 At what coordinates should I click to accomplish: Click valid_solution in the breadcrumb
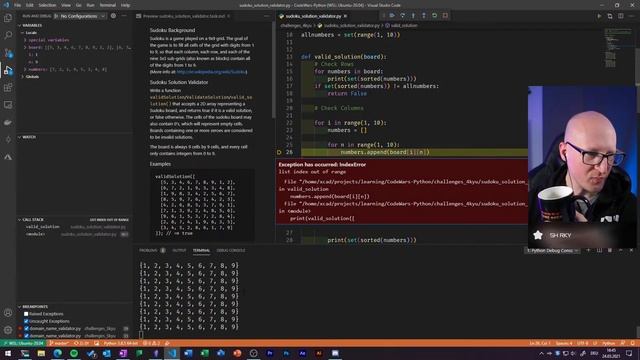pos(401,25)
